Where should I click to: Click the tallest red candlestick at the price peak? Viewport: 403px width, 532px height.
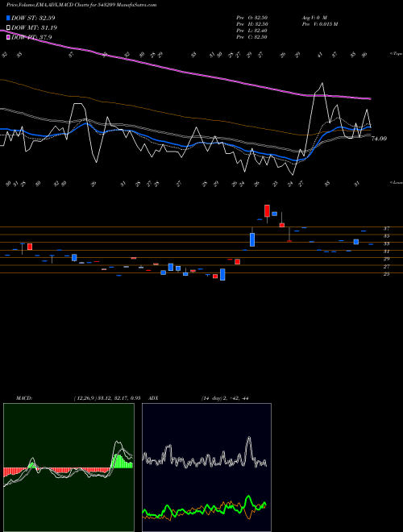click(x=268, y=211)
